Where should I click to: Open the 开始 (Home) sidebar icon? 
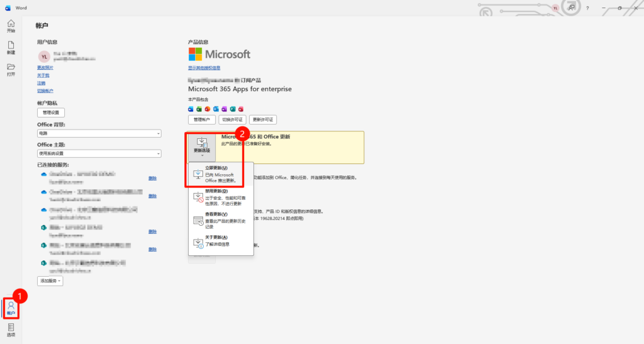click(11, 26)
